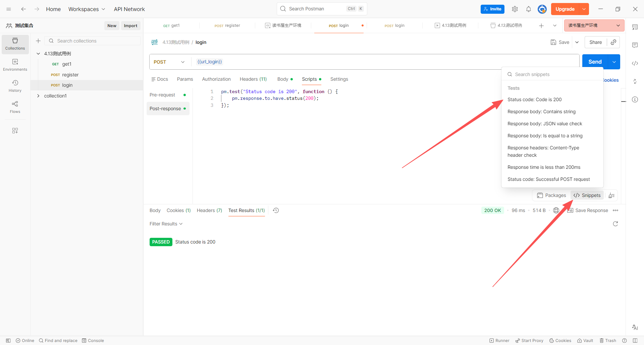Click the response history clock icon
Screen dimensions: 644x345
(x=276, y=210)
